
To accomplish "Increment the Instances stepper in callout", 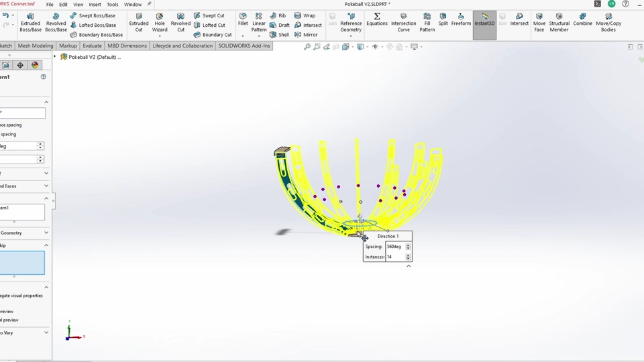I will pos(409,255).
